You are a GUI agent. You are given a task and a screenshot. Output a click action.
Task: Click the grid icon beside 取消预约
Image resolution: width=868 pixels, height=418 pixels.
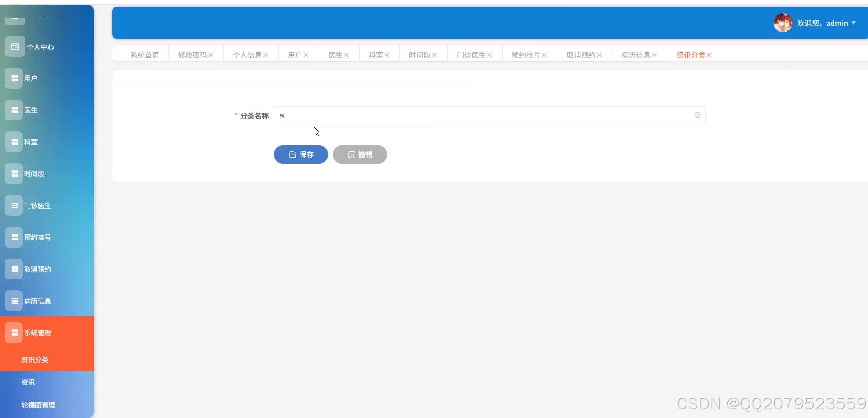15,269
